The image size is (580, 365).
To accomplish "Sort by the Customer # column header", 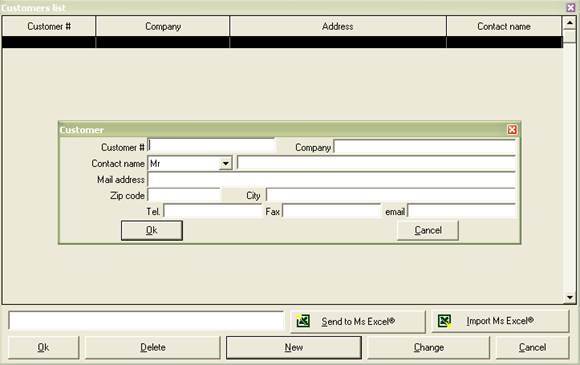I will click(x=49, y=26).
